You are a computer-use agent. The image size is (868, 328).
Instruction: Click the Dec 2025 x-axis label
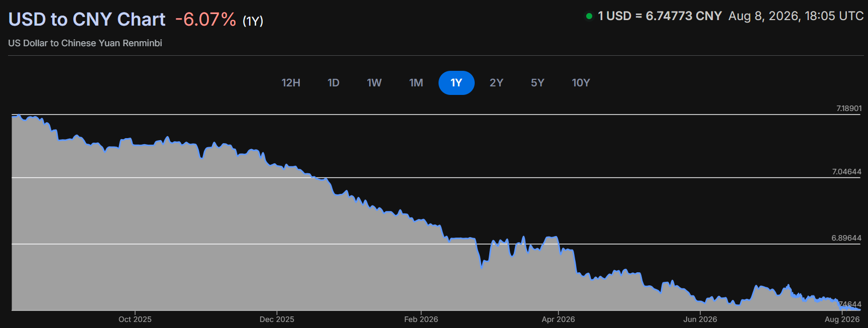pyautogui.click(x=277, y=319)
